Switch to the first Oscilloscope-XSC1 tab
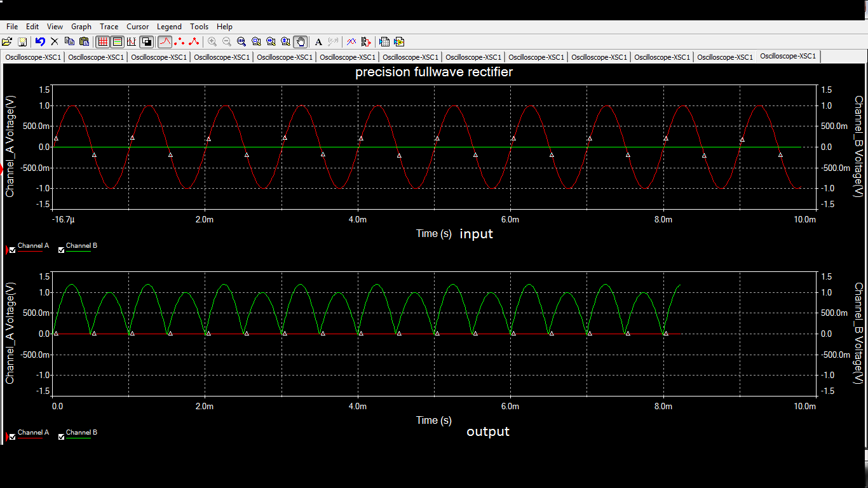Image resolution: width=868 pixels, height=488 pixels. pos(32,57)
